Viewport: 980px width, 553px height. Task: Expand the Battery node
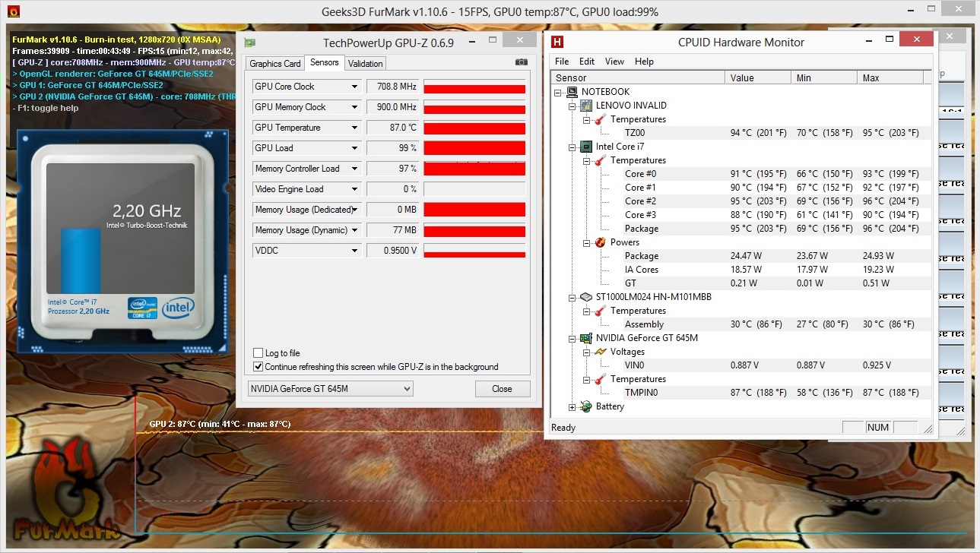[x=572, y=407]
